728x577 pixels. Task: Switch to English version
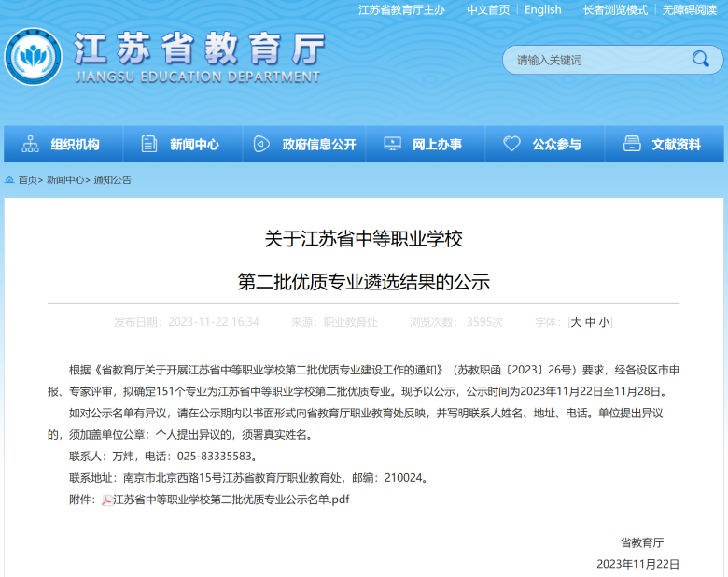[x=543, y=9]
